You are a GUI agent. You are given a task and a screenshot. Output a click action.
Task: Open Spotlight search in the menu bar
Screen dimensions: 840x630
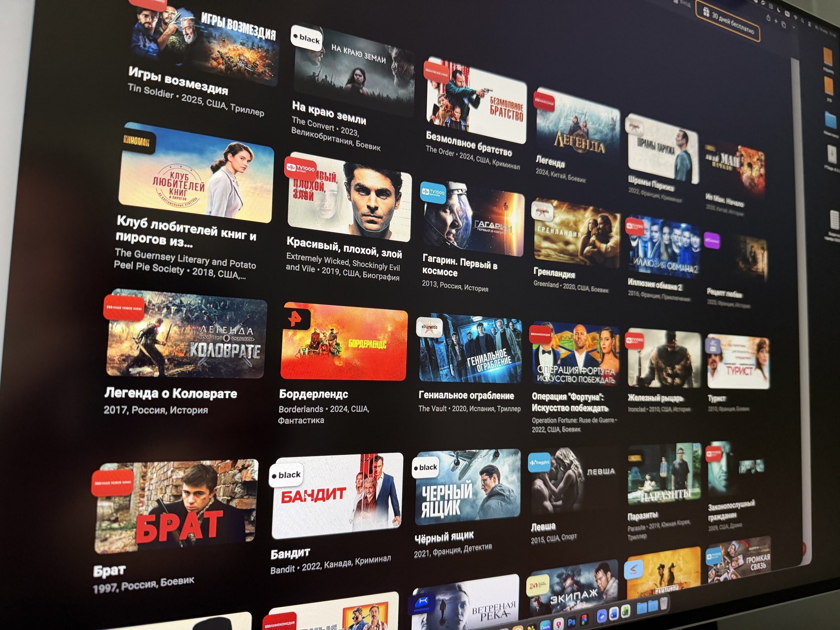click(802, 20)
